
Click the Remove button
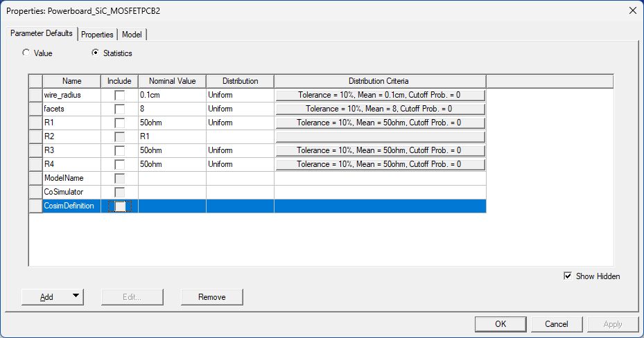212,297
